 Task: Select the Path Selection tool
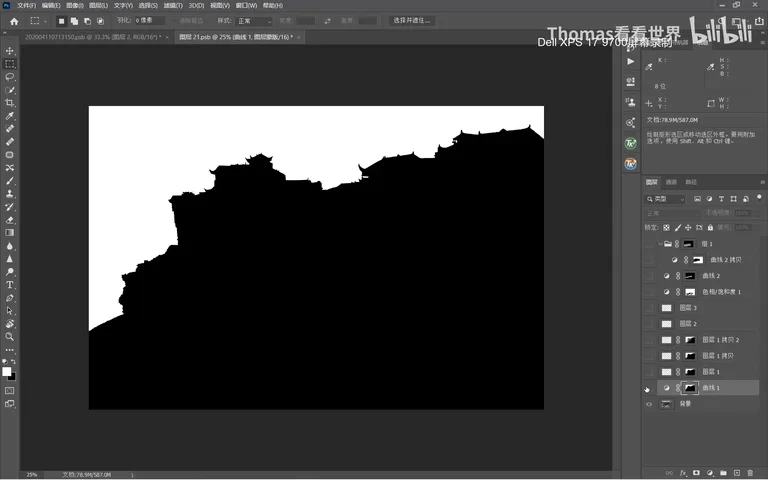9,311
